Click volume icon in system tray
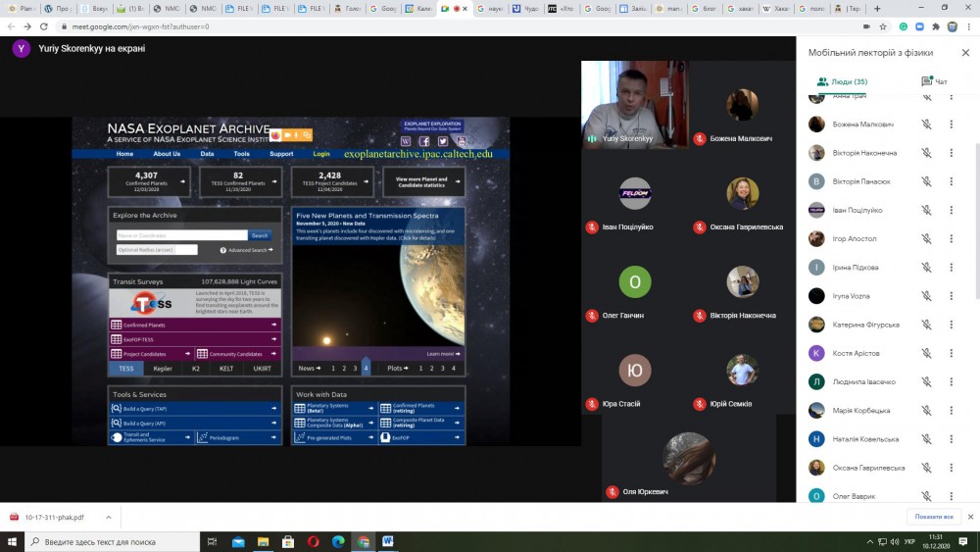Image resolution: width=980 pixels, height=552 pixels. (895, 542)
